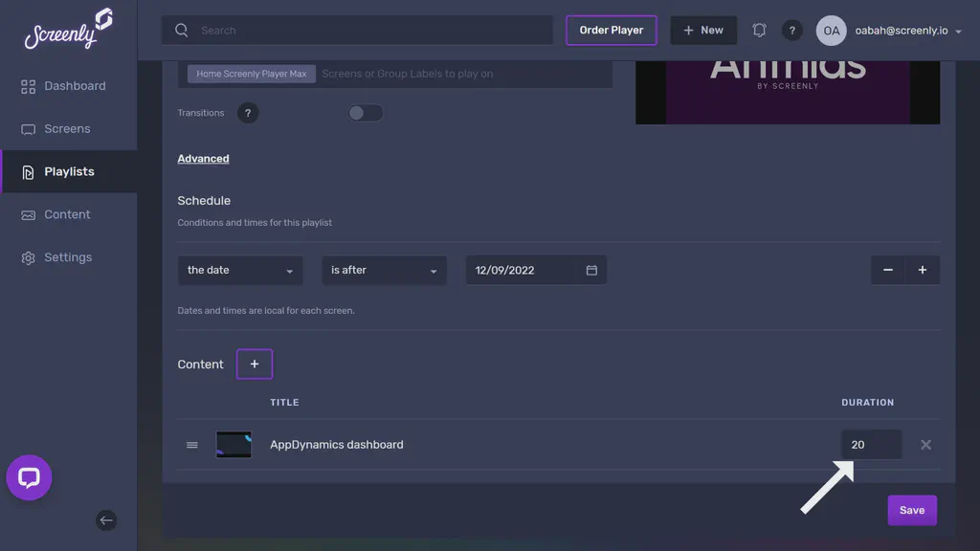
Task: Open notifications via the bell icon
Action: point(759,30)
